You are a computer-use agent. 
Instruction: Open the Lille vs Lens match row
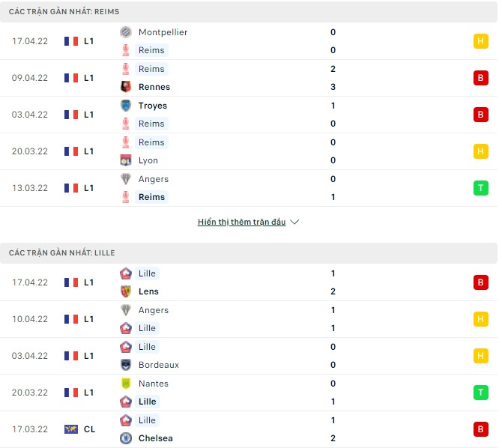(x=247, y=282)
